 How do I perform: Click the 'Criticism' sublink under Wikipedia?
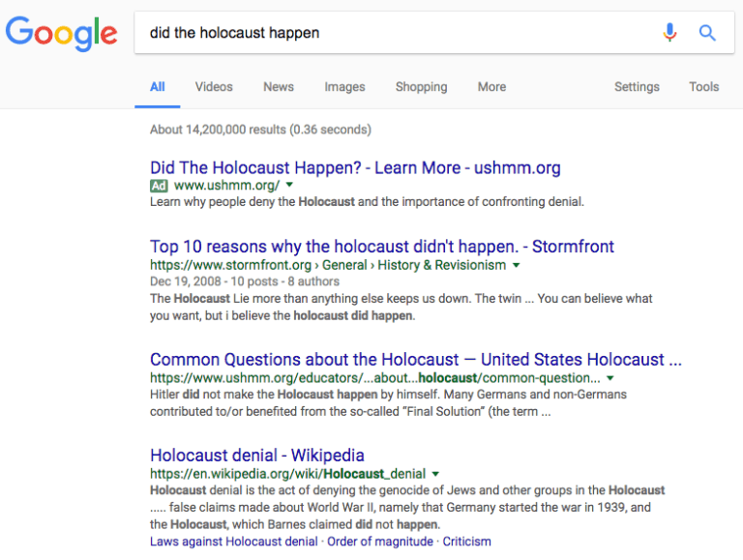point(466,542)
